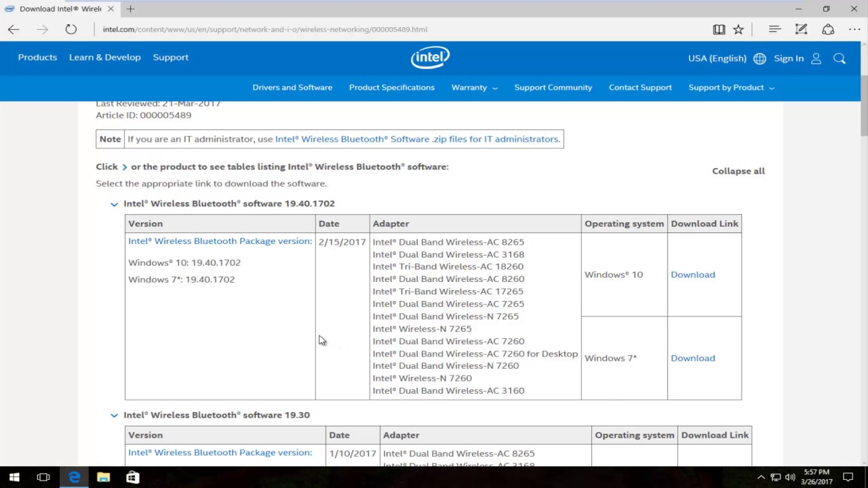This screenshot has height=488, width=868.
Task: Collapse Bluetooth software 19.40.1702 section
Action: pyautogui.click(x=114, y=204)
